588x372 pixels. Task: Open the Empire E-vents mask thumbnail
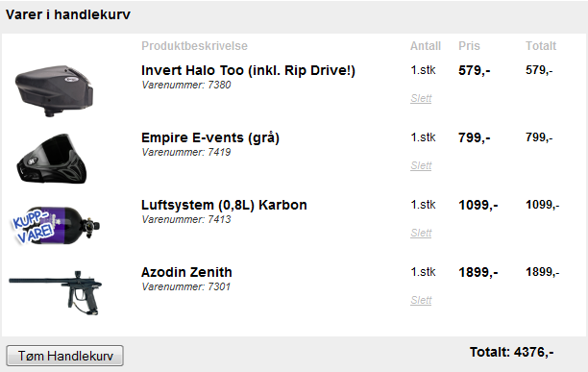point(52,159)
